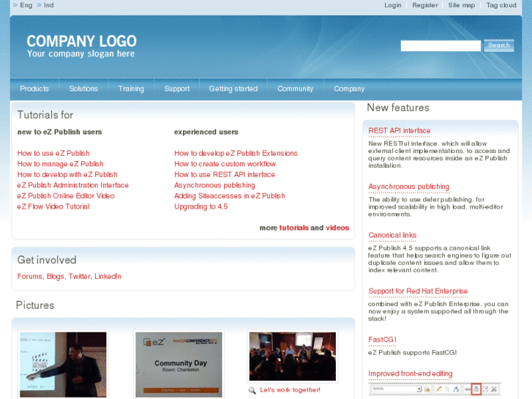This screenshot has height=399, width=532.
Task: Open How to develop with eZ Publish
Action: click(67, 174)
